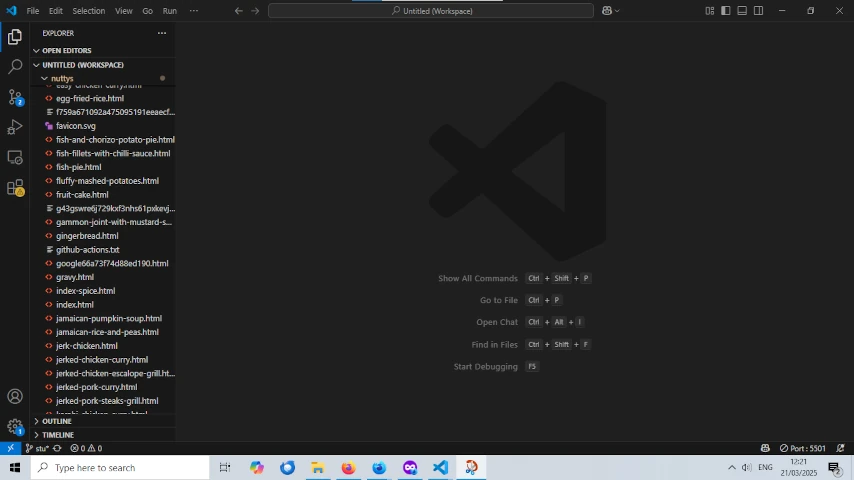Image resolution: width=854 pixels, height=480 pixels.
Task: Open the Search view icon
Action: pos(15,66)
